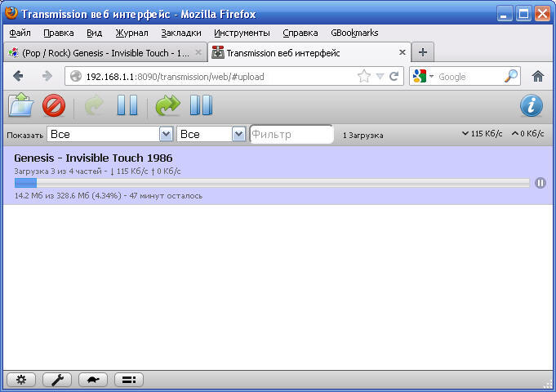556x392 pixels.
Task: Click the pause all torrents icon
Action: (201, 105)
